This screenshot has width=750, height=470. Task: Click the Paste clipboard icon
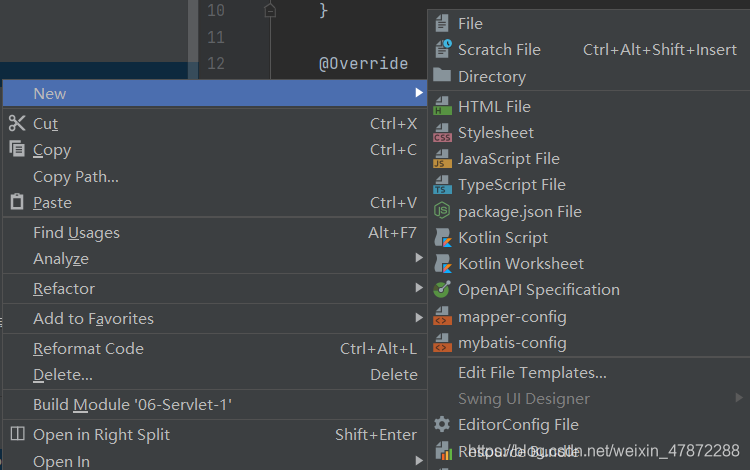pos(17,202)
